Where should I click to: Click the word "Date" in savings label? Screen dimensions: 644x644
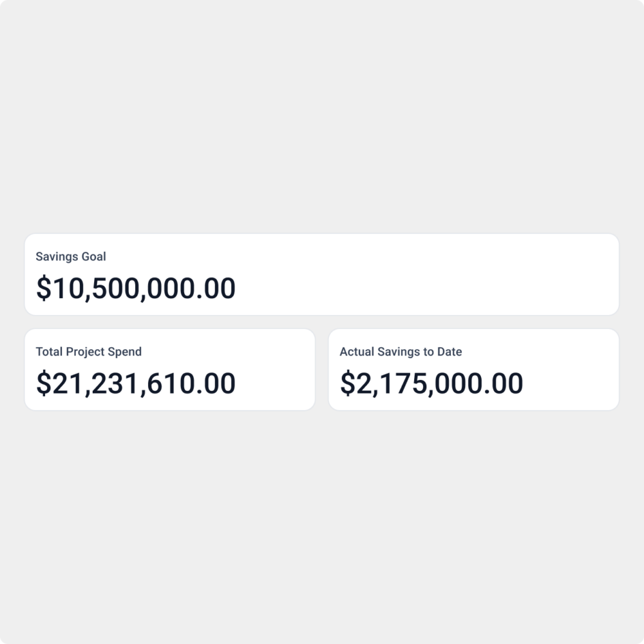point(450,352)
